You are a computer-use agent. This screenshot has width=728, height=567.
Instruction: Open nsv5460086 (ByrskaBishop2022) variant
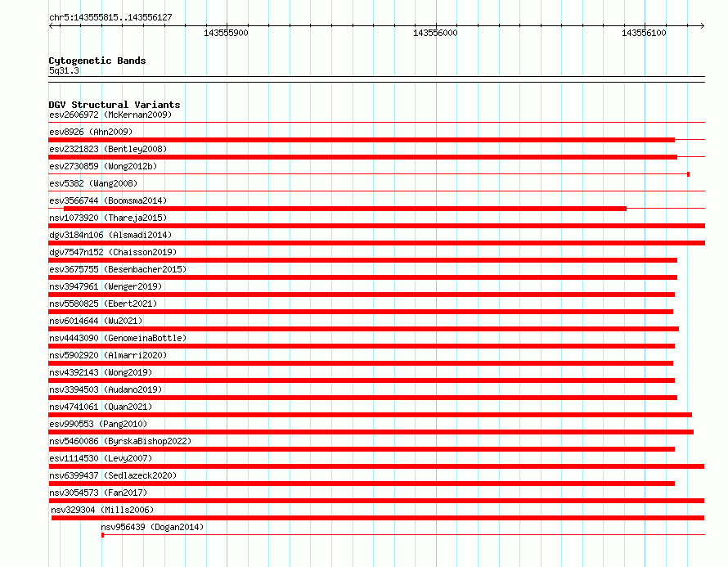120,441
